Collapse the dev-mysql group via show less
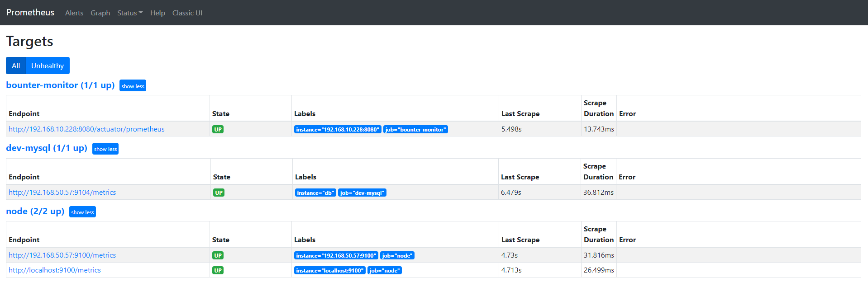This screenshot has height=282, width=868. [105, 149]
